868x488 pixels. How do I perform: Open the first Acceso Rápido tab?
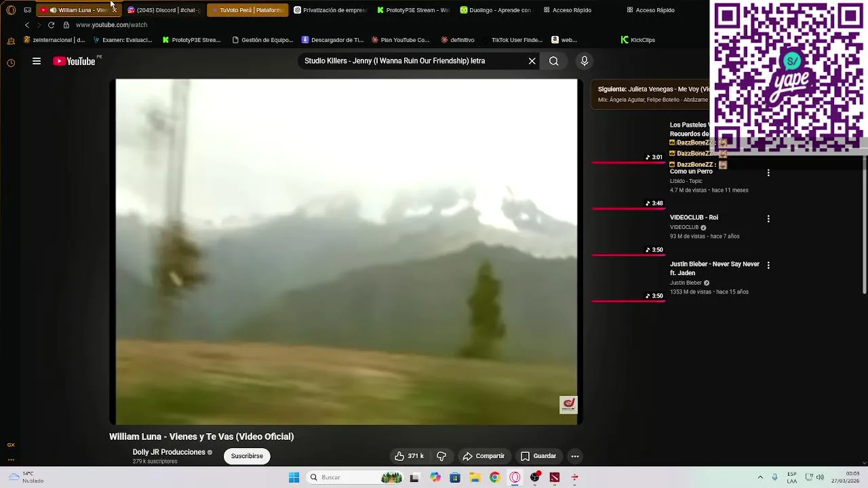click(568, 10)
